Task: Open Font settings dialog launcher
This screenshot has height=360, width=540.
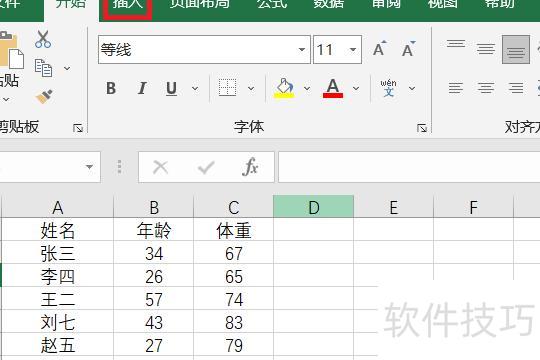Action: tap(422, 128)
